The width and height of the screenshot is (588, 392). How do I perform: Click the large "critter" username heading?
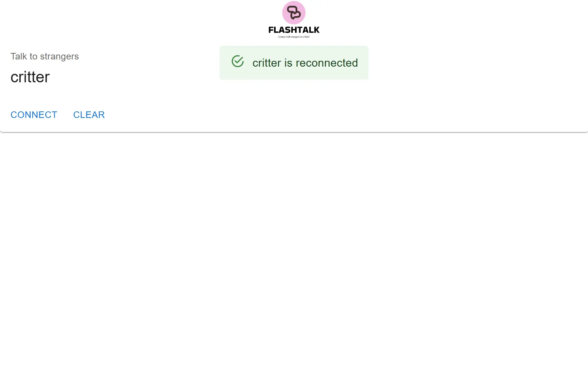[30, 77]
